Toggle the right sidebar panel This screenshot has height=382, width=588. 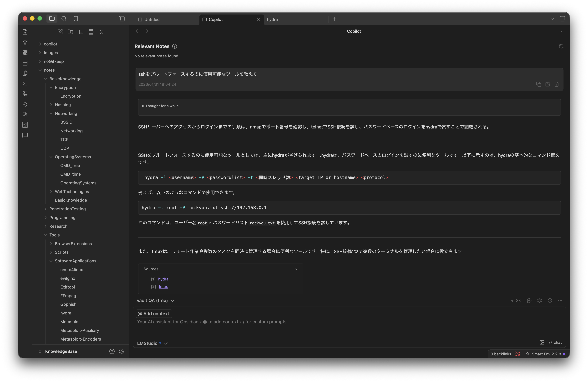(x=563, y=19)
